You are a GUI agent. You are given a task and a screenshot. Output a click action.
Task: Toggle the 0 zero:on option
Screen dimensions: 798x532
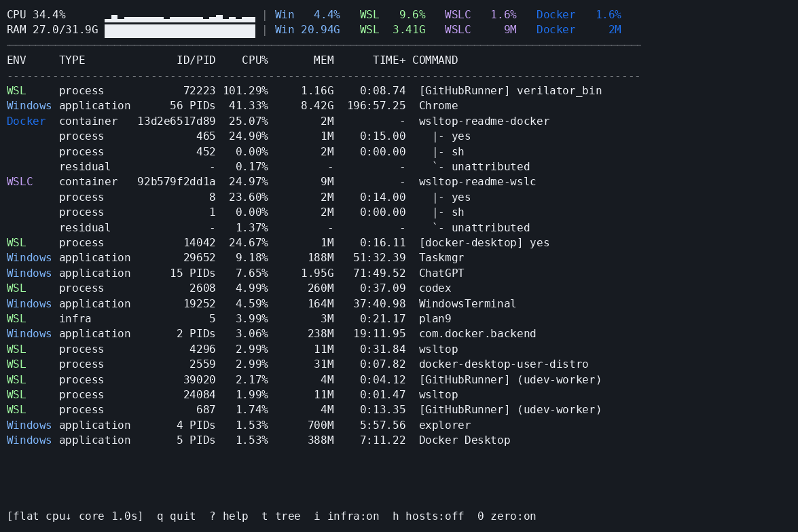(x=507, y=516)
